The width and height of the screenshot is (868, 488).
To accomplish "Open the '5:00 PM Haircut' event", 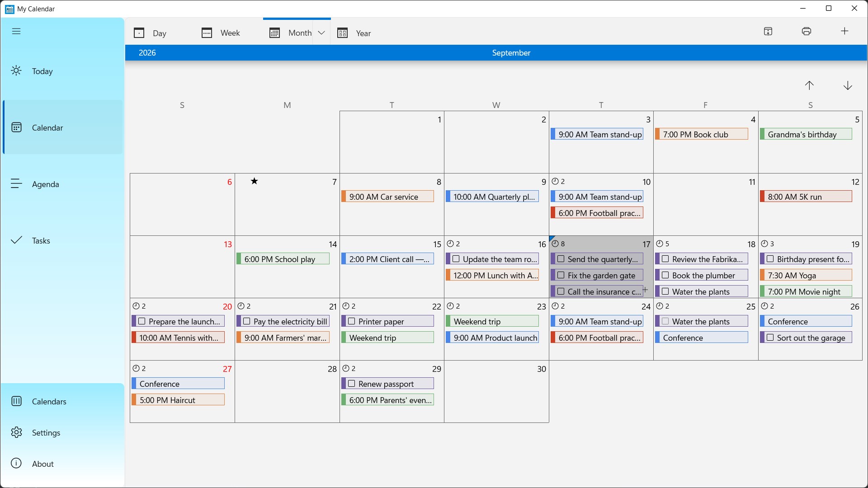I will [x=178, y=400].
